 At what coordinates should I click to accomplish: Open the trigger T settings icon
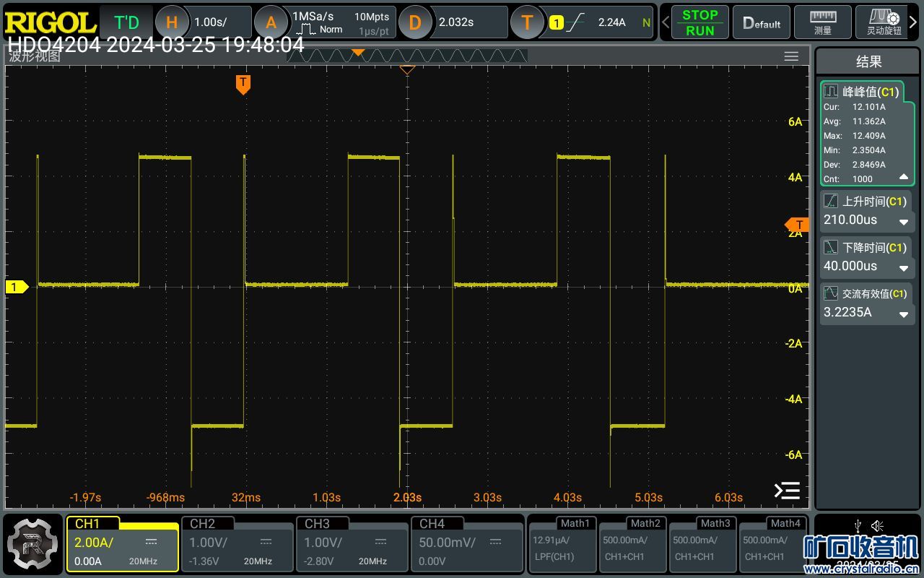527,22
